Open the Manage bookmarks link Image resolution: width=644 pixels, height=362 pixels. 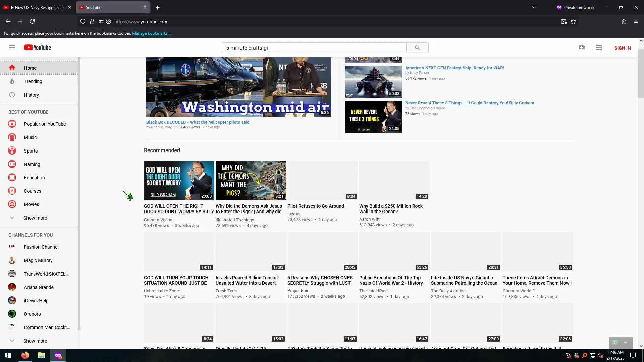coord(151,33)
